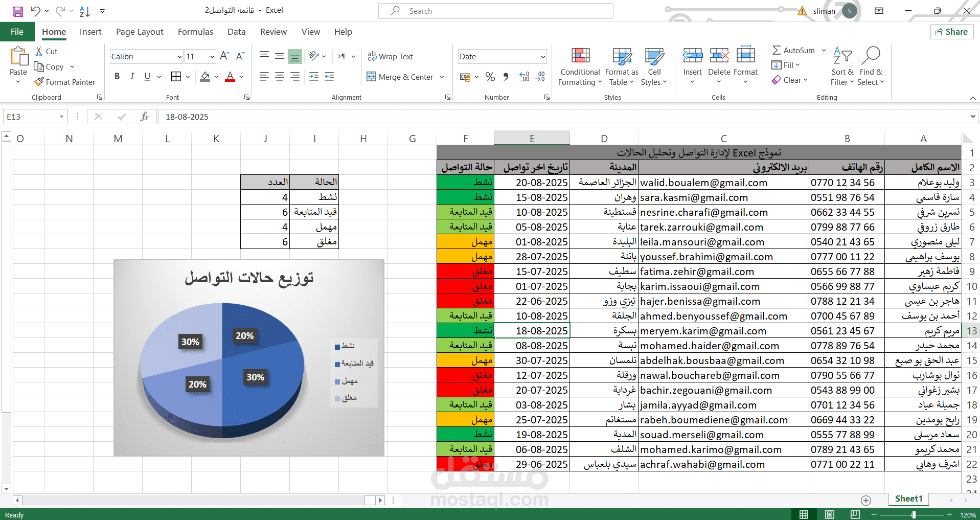Toggle center horizontal alignment
The image size is (980, 520).
(x=280, y=77)
